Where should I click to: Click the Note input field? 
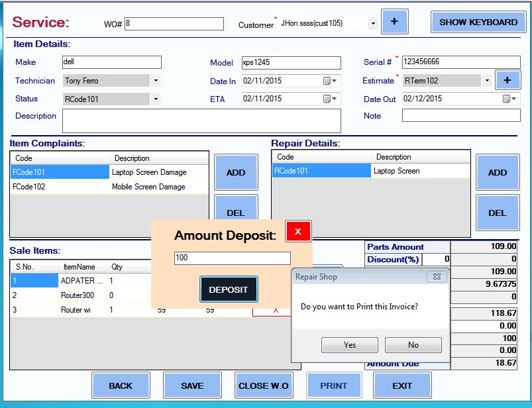point(461,115)
